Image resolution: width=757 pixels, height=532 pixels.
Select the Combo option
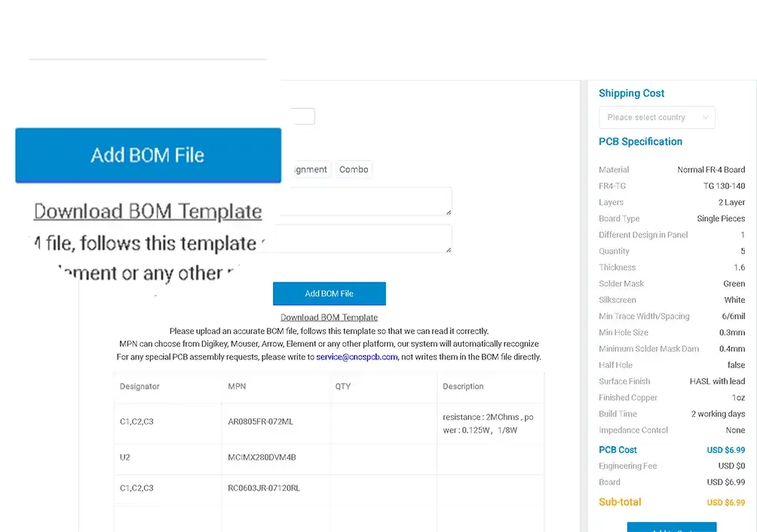coord(354,170)
